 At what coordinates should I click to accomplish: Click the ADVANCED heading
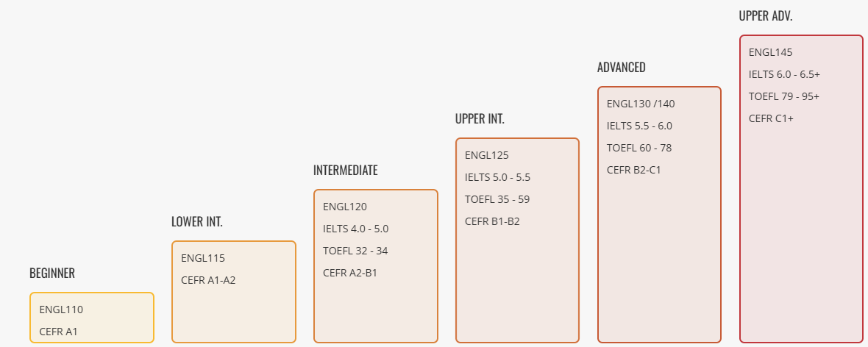pos(622,68)
